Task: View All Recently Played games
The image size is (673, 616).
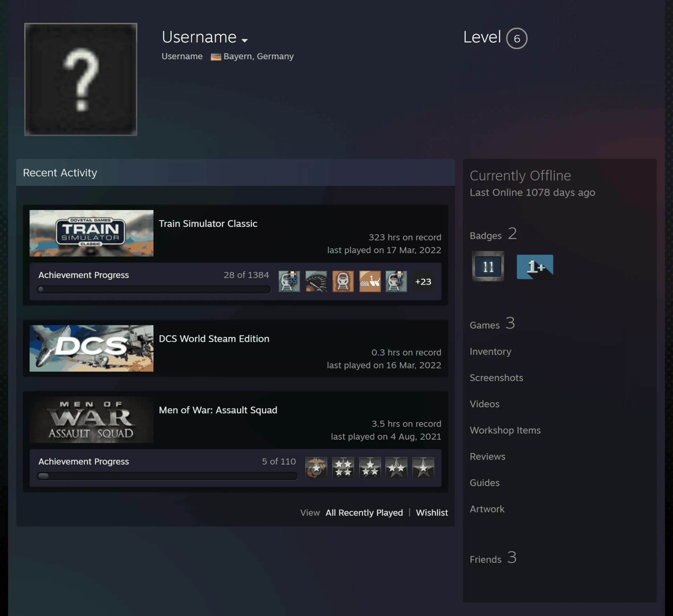Action: point(364,513)
